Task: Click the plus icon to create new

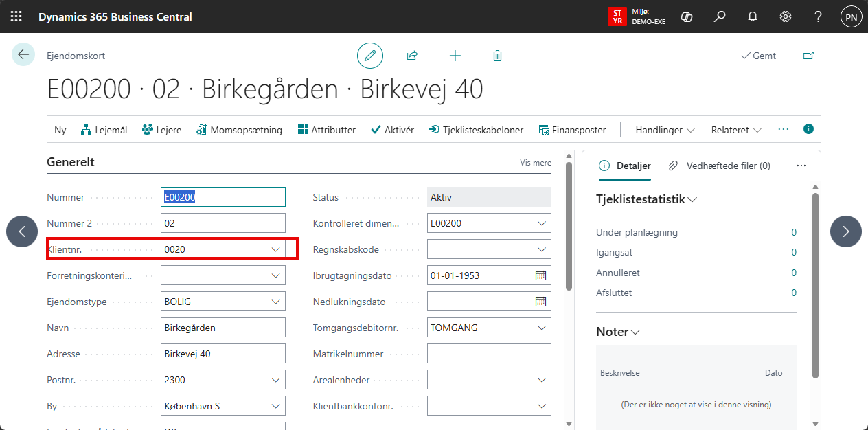Action: [x=455, y=56]
